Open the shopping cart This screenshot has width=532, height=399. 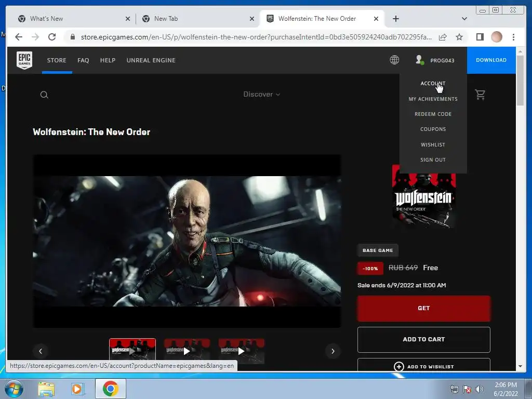pyautogui.click(x=480, y=95)
